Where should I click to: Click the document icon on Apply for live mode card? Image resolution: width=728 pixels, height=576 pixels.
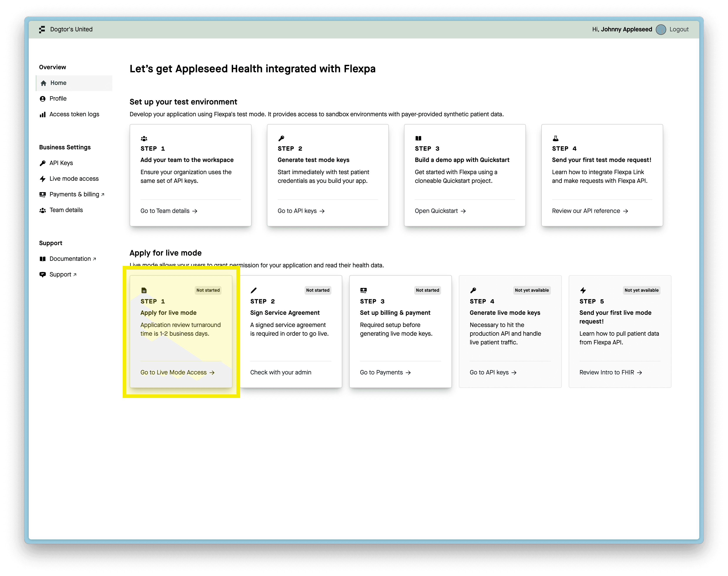coord(144,290)
